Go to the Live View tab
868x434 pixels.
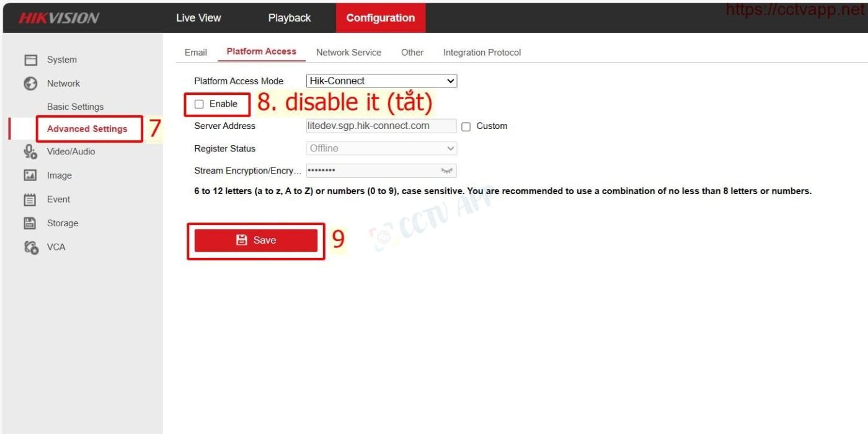coord(198,18)
